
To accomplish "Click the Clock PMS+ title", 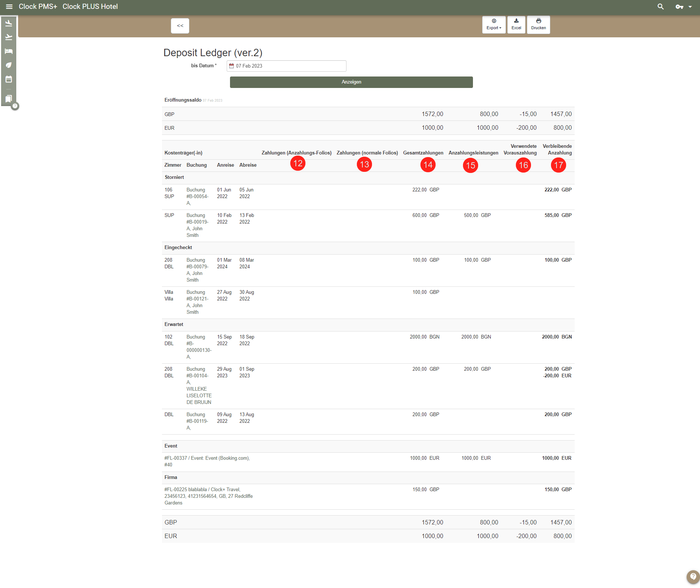I will (x=38, y=7).
